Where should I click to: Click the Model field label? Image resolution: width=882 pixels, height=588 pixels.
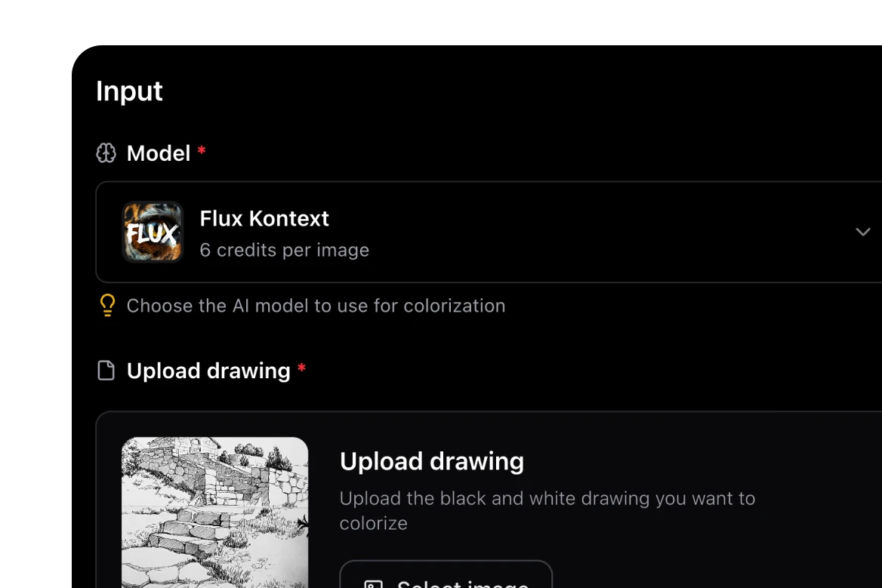point(159,153)
